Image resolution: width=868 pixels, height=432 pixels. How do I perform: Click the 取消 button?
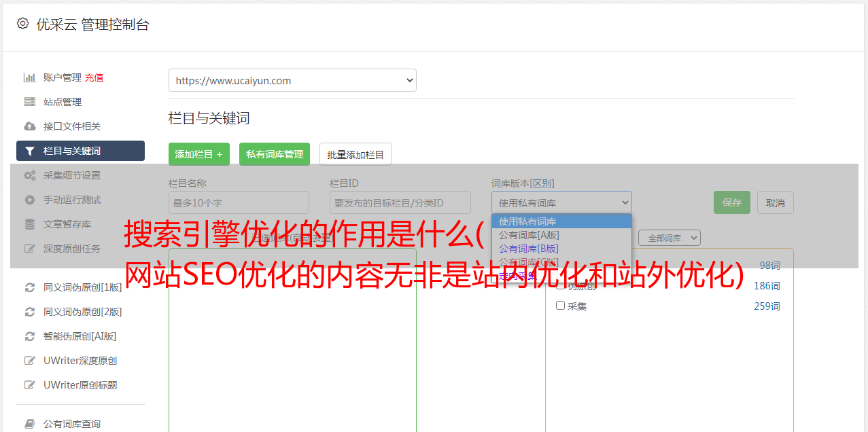click(776, 202)
